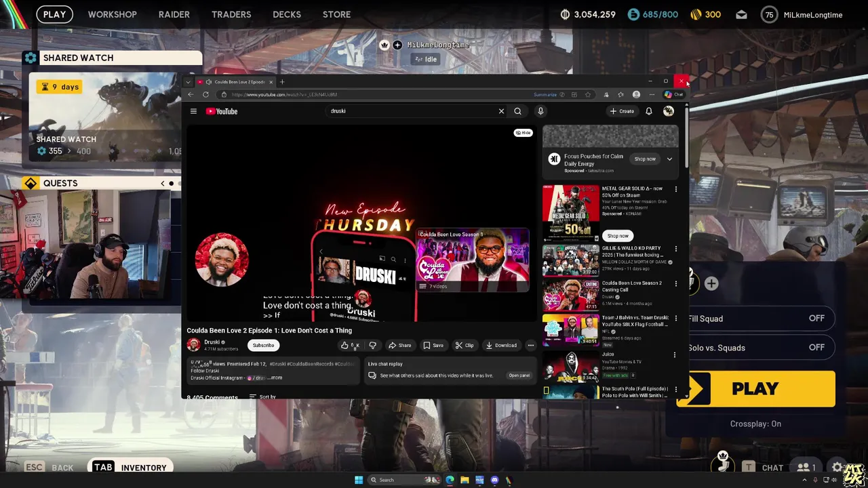This screenshot has height=488, width=868.
Task: Open the three-dot more actions below video
Action: tap(531, 346)
